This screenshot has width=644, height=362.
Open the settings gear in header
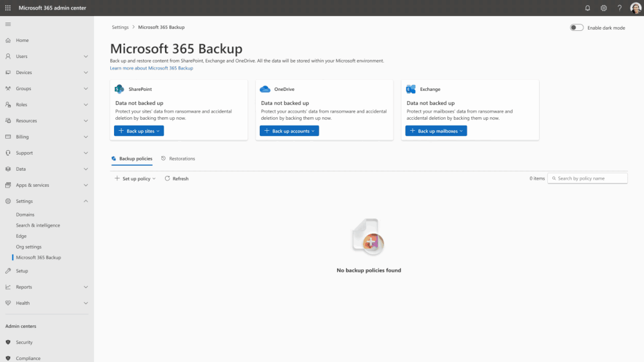(x=603, y=8)
